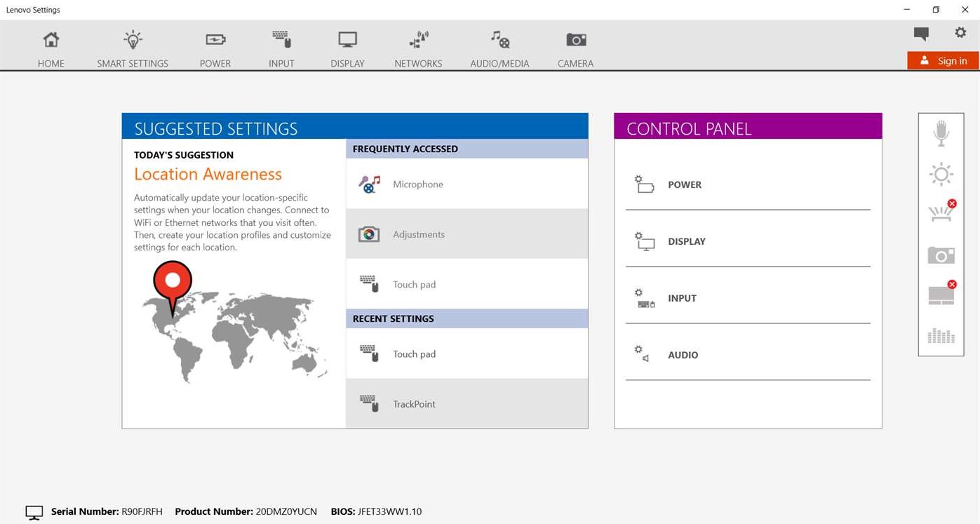980x524 pixels.
Task: Open Touch pad under Recent Settings
Action: pos(466,354)
